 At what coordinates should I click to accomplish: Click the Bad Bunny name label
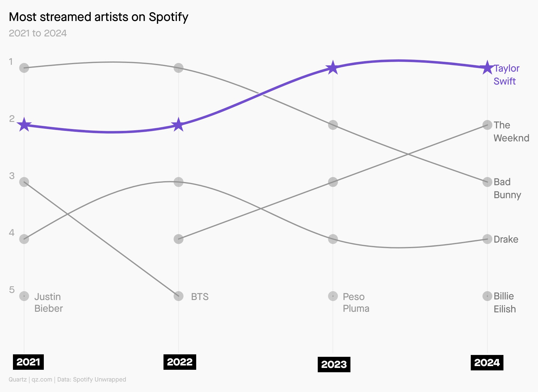tap(507, 188)
